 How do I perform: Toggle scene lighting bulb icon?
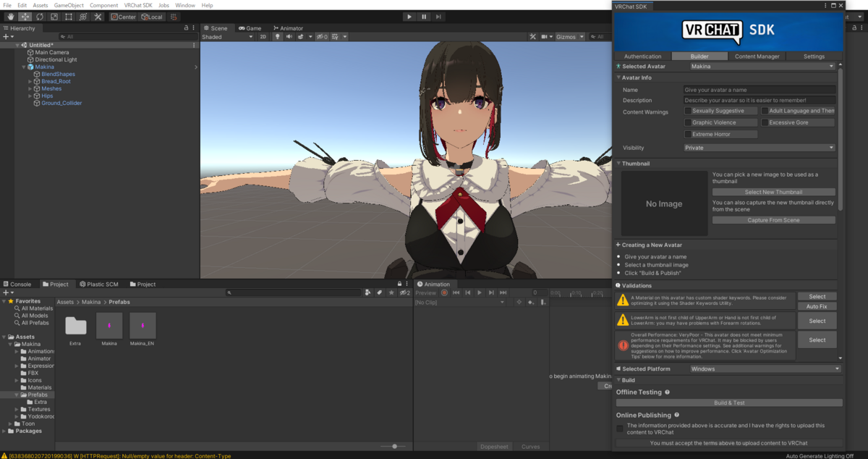[x=277, y=36]
